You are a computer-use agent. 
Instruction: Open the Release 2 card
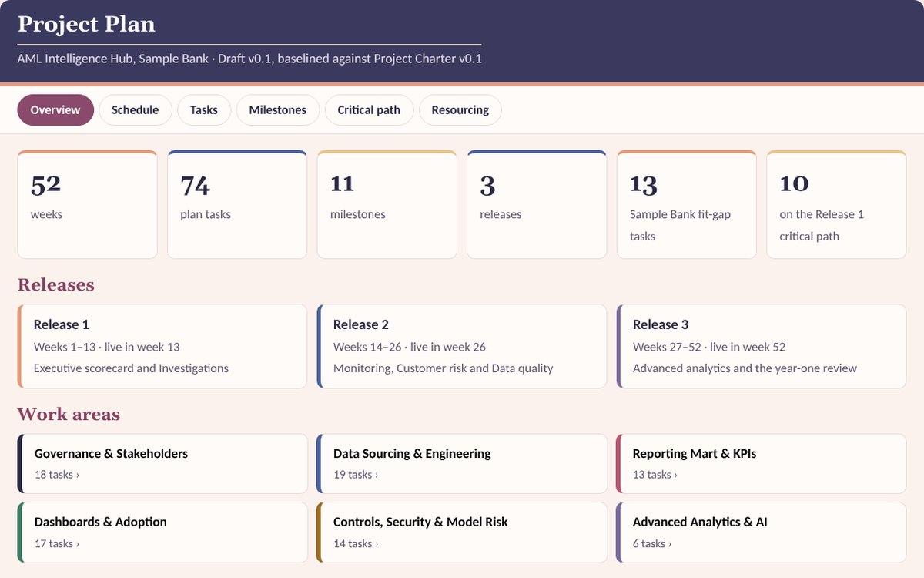pyautogui.click(x=462, y=346)
